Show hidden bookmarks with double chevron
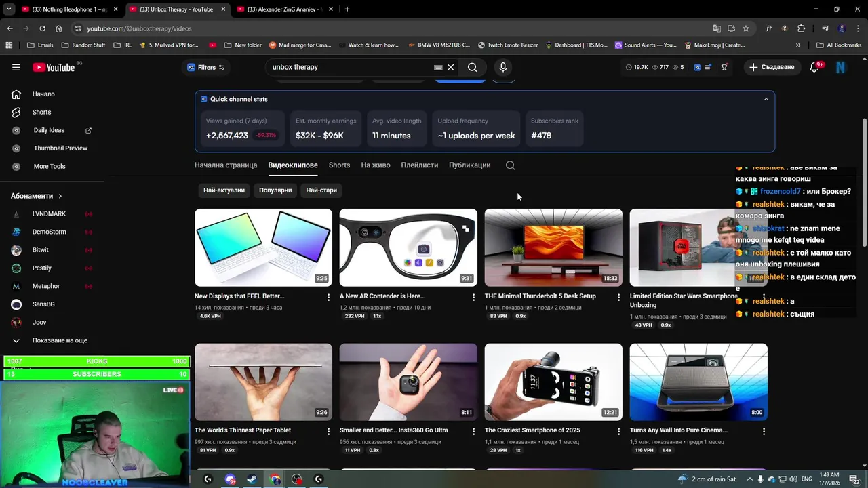Viewport: 868px width, 488px height. tap(798, 45)
